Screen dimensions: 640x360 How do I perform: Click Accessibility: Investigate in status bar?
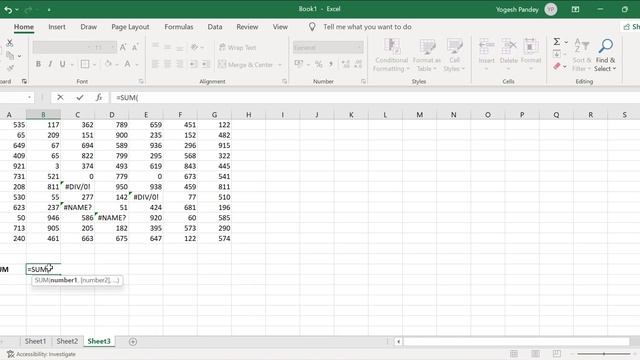41,354
